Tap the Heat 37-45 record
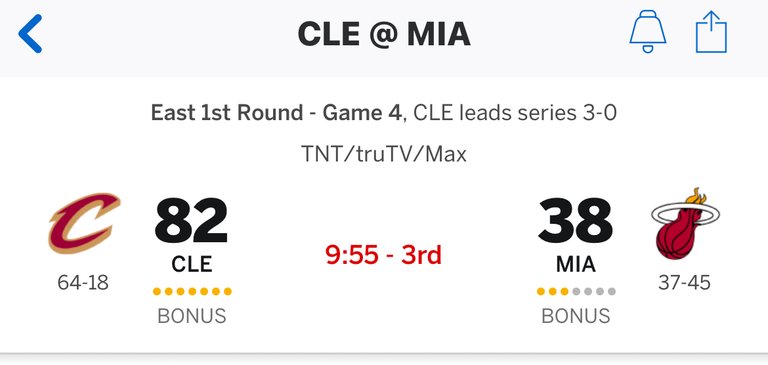Viewport: 768px width, 365px height. [684, 283]
